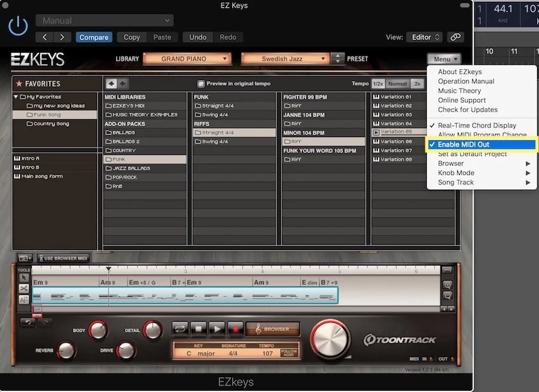Adjust the large volume knob
The width and height of the screenshot is (539, 392).
click(x=330, y=339)
